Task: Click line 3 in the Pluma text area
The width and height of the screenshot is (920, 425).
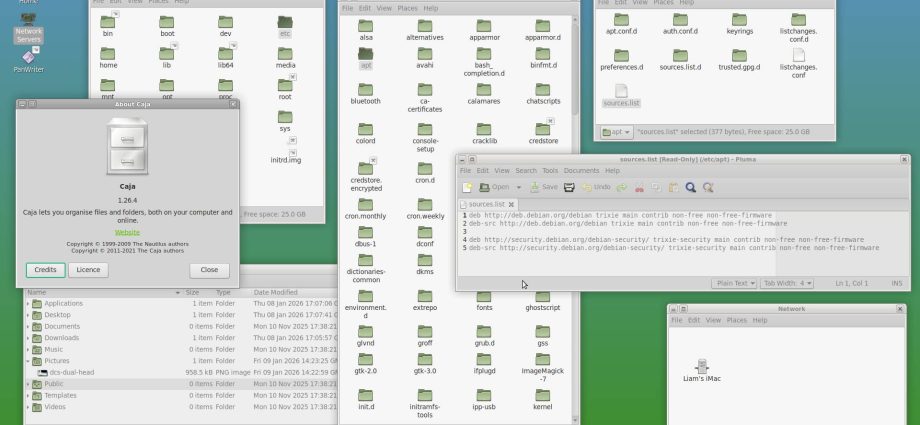Action: click(686, 232)
